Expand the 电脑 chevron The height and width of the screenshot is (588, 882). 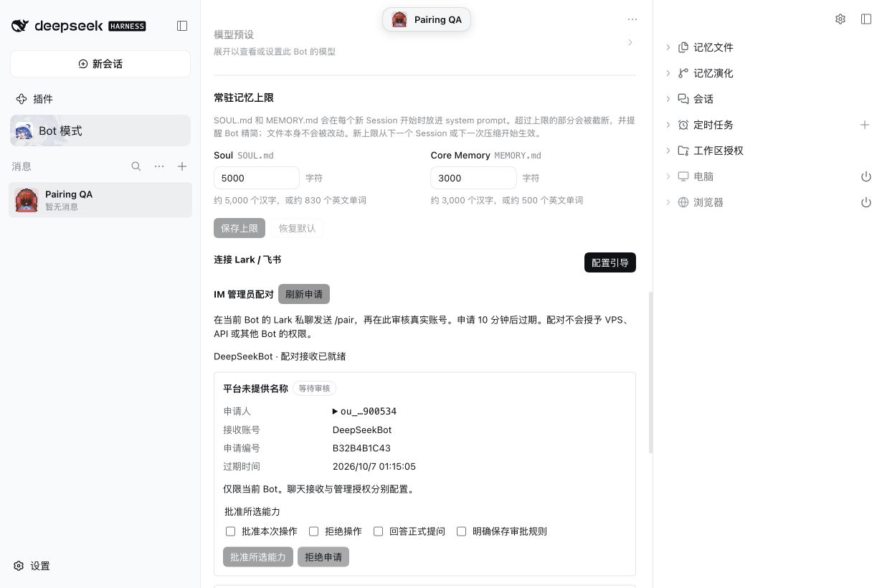[668, 176]
